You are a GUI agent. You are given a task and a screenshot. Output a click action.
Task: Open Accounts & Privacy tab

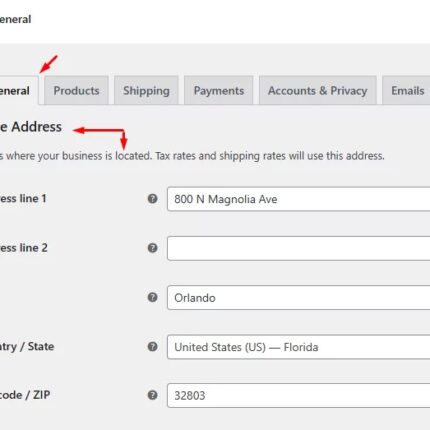click(x=318, y=90)
